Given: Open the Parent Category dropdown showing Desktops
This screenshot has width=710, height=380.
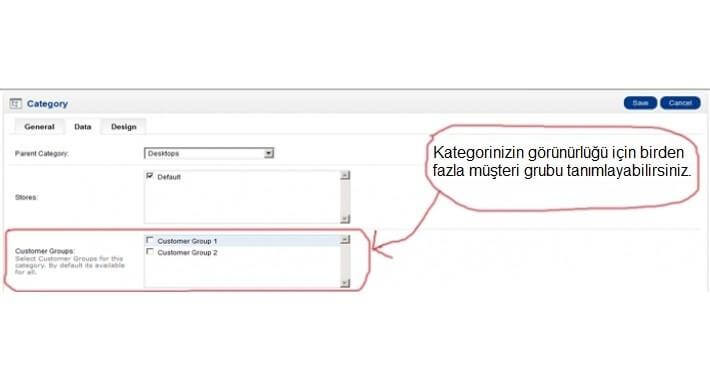Looking at the screenshot, I should click(209, 154).
